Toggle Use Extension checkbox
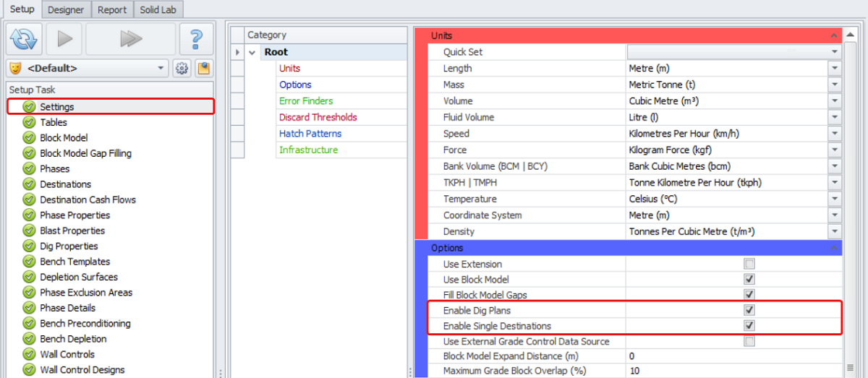 [749, 264]
